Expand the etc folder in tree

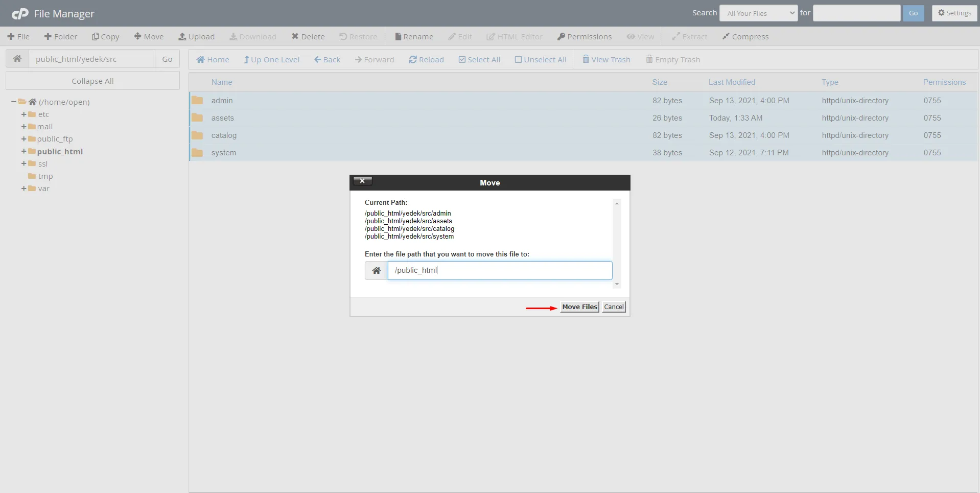click(x=24, y=114)
